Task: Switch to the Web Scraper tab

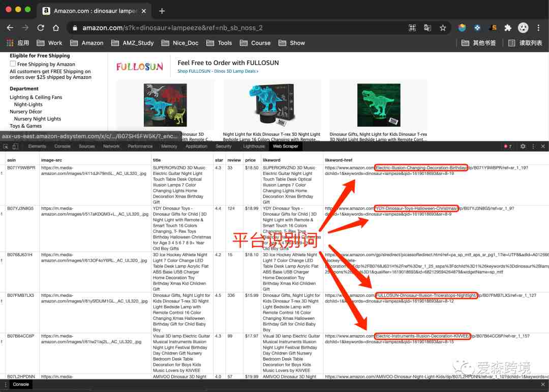Action: tap(285, 146)
